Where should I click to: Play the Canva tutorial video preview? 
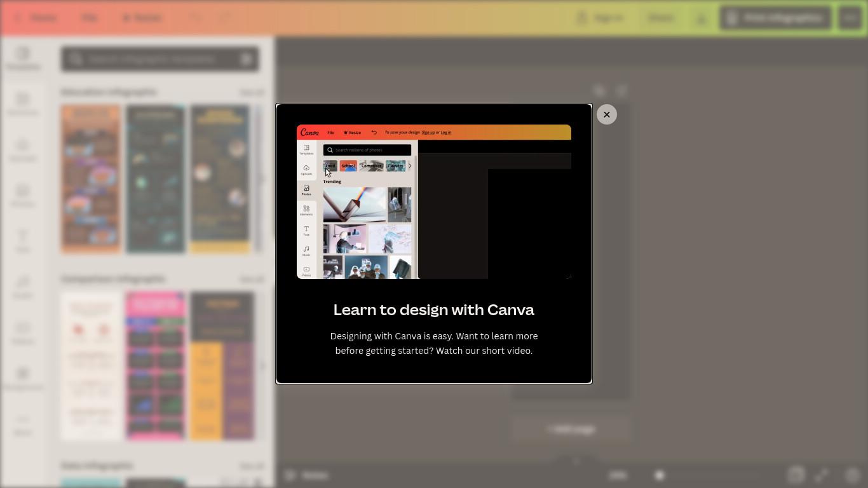point(434,201)
